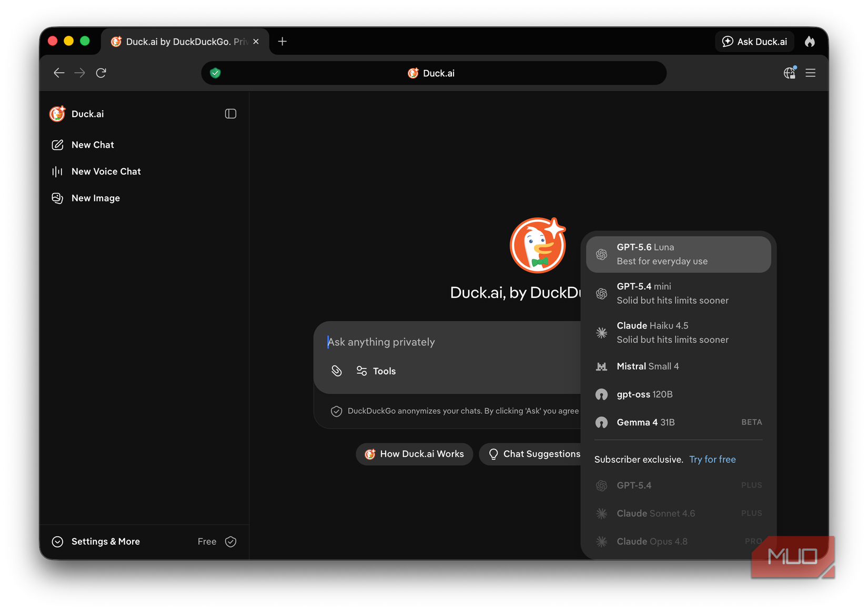Click the duck icon in How Duck.ai Works

(370, 454)
